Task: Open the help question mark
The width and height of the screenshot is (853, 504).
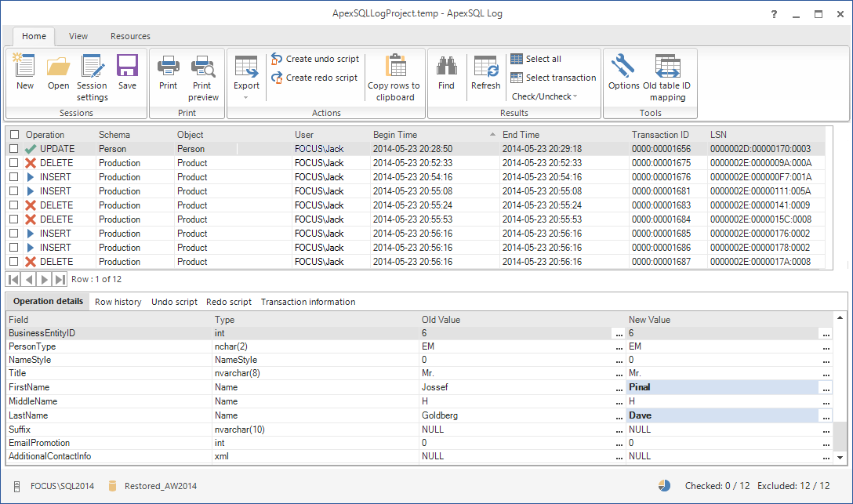Action: pyautogui.click(x=774, y=14)
